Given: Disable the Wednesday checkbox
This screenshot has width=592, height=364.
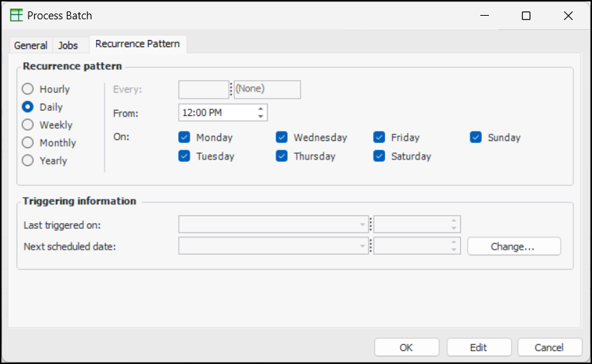Looking at the screenshot, I should pos(282,137).
